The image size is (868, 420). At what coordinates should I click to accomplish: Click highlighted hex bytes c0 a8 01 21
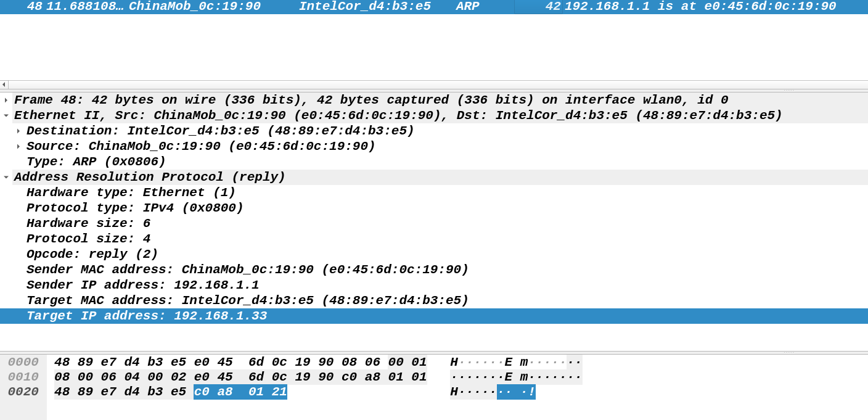tap(240, 392)
